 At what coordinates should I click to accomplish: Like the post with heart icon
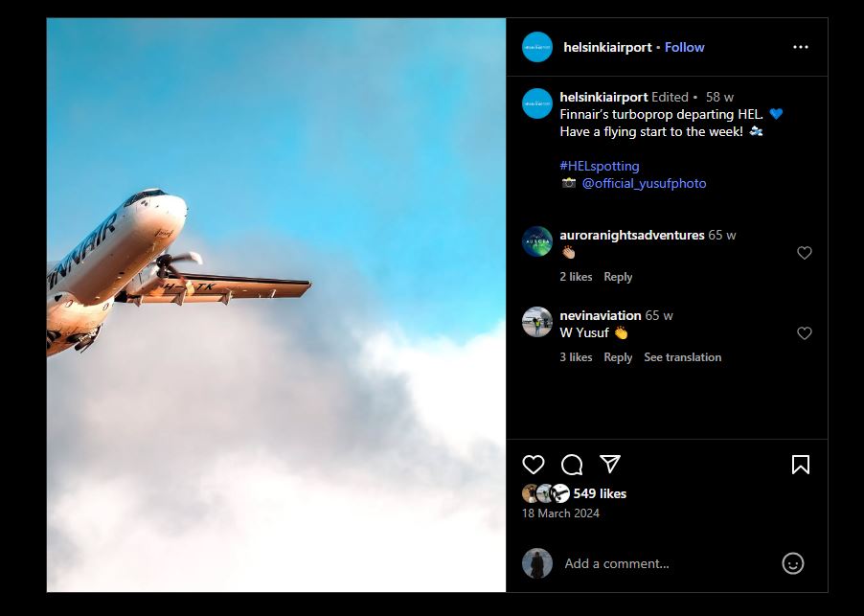533,465
